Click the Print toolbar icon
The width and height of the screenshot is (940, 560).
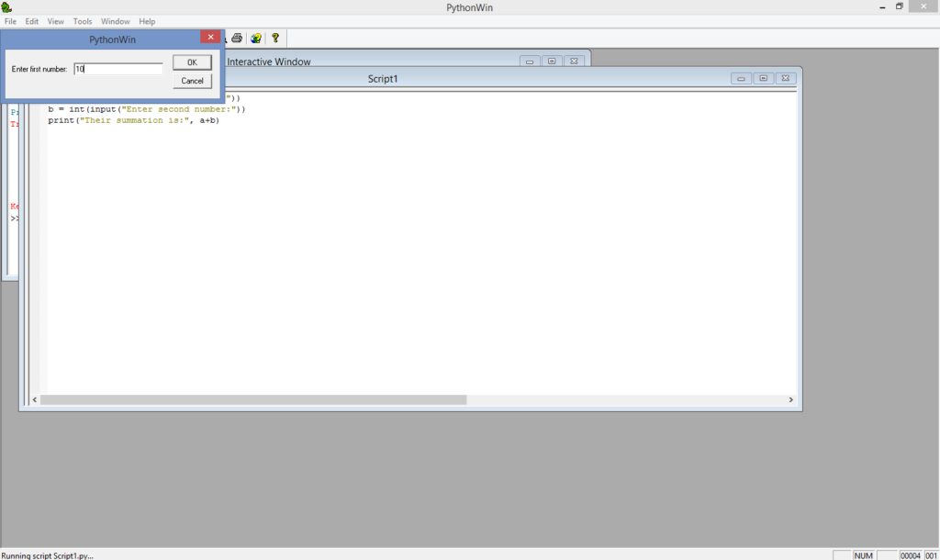click(237, 39)
